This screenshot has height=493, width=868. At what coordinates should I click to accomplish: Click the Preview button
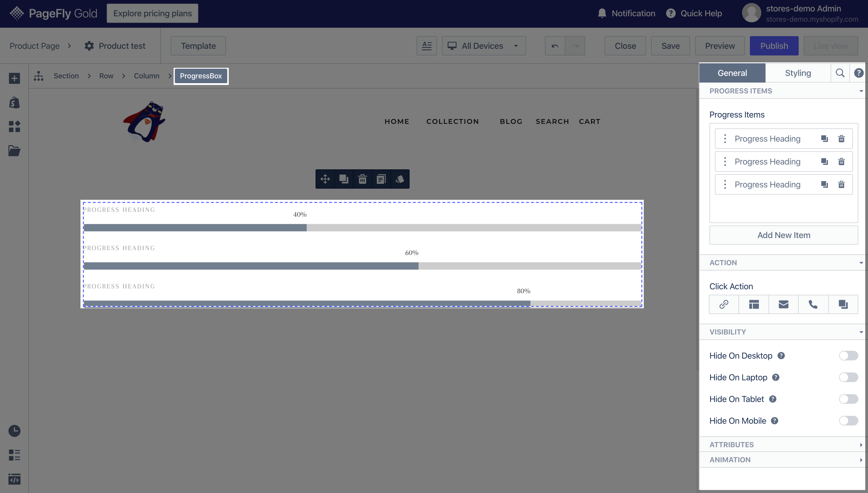pyautogui.click(x=720, y=46)
